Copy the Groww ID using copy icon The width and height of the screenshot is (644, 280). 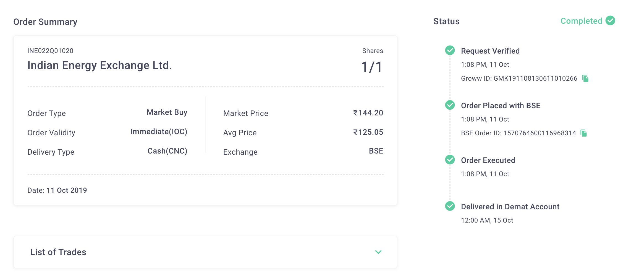click(x=585, y=78)
